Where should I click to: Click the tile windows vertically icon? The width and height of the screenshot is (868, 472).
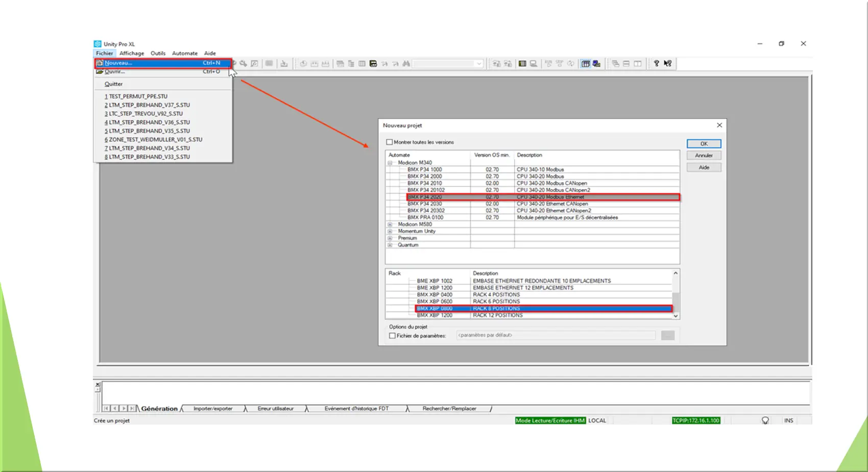coord(637,63)
